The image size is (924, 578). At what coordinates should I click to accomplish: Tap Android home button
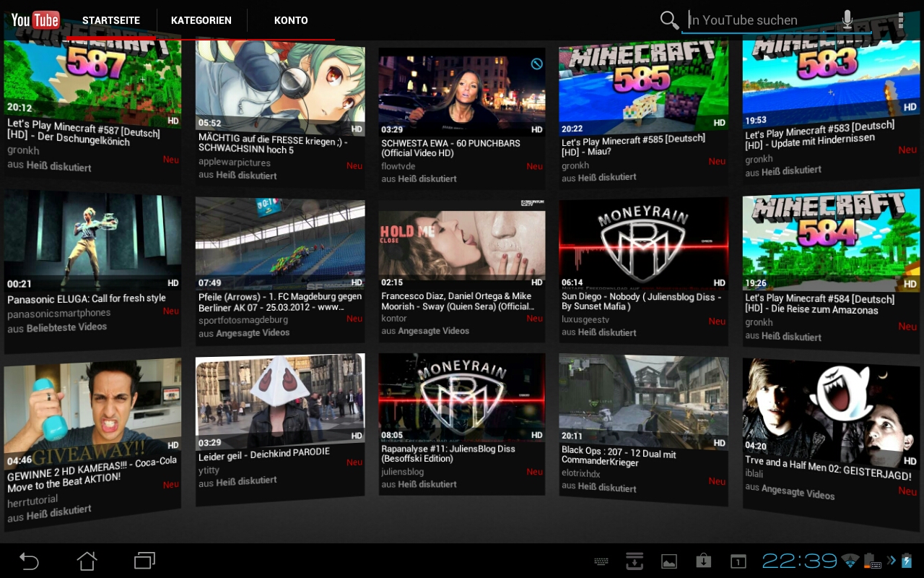click(87, 561)
